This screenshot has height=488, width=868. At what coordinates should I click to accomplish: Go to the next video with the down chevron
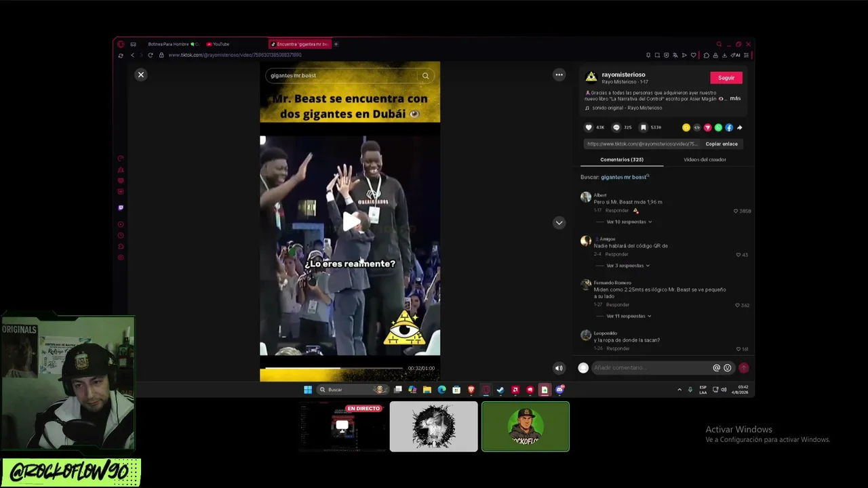coord(559,222)
